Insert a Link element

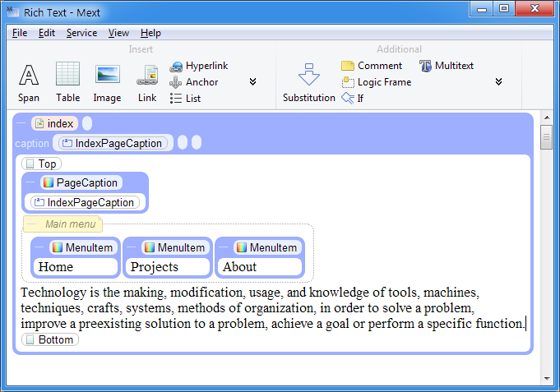coord(147,81)
